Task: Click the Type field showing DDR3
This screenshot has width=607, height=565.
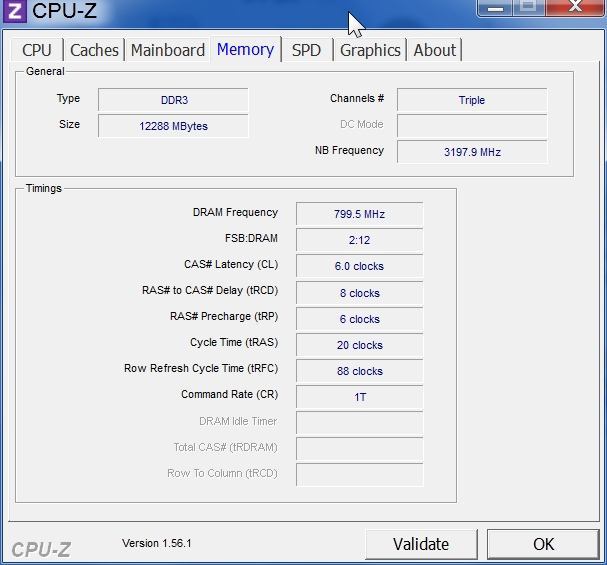Action: click(173, 100)
